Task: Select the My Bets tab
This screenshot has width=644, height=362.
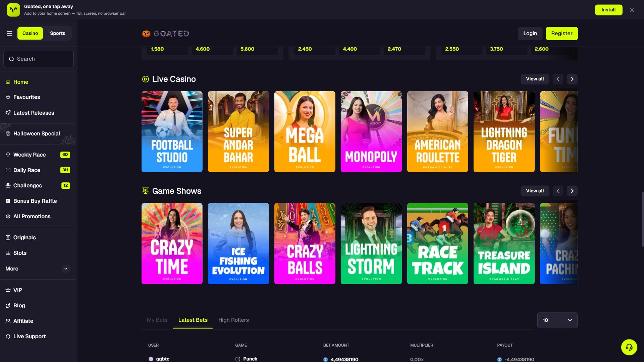Action: [x=157, y=320]
